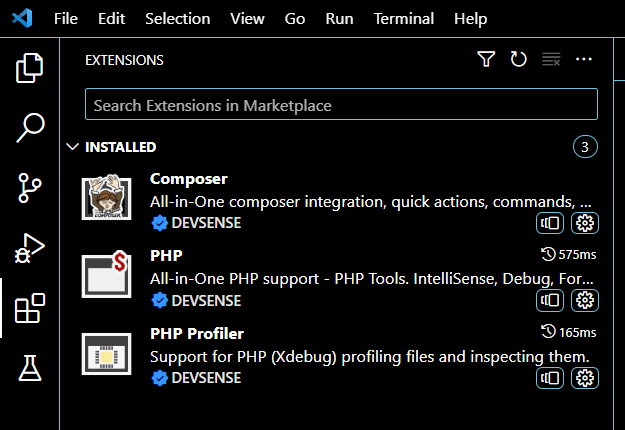The image size is (625, 430).
Task: Open the manage gear for Composer extension
Action: [584, 223]
